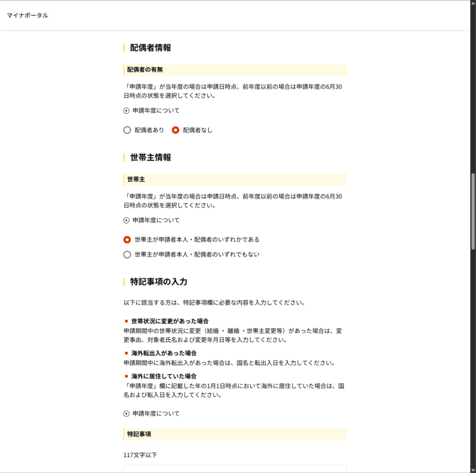Click arrow icon beside 申請年度について under 配偶者の有無

(126, 111)
